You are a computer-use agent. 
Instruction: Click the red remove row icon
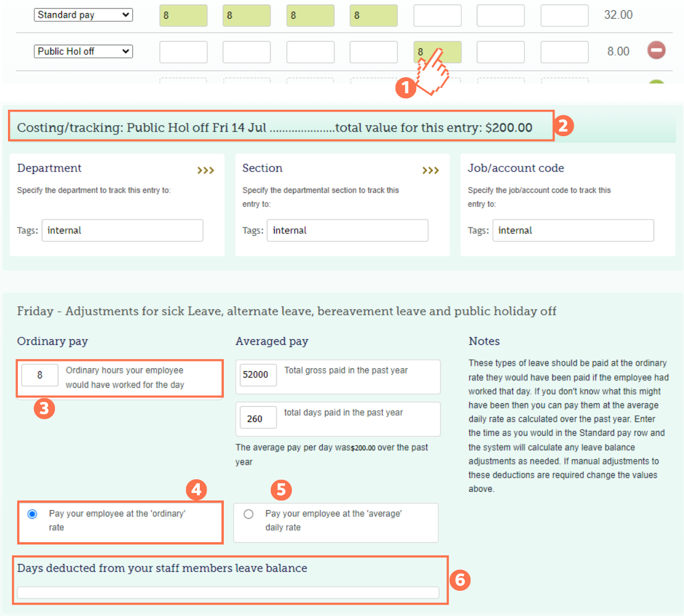[x=656, y=50]
